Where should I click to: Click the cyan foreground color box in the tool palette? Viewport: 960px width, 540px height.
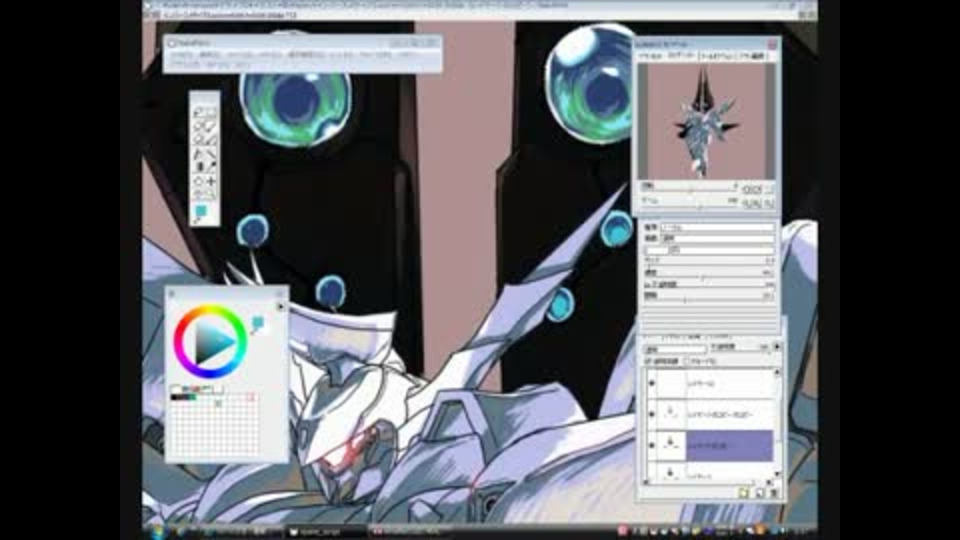tap(200, 212)
